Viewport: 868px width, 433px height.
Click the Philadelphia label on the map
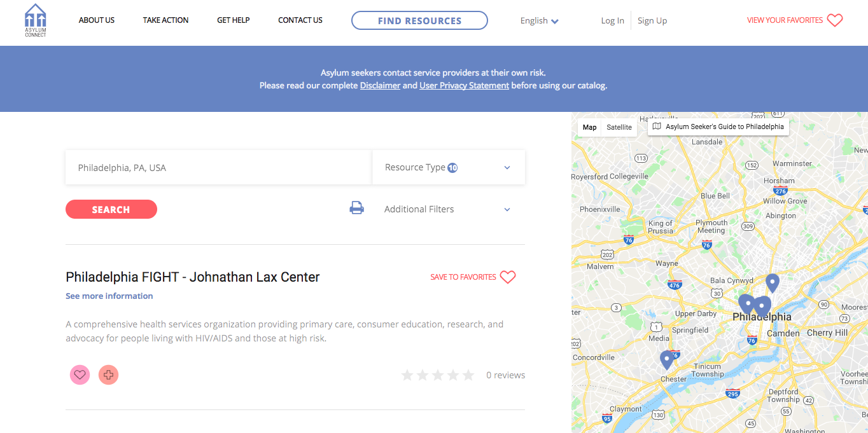tap(762, 317)
